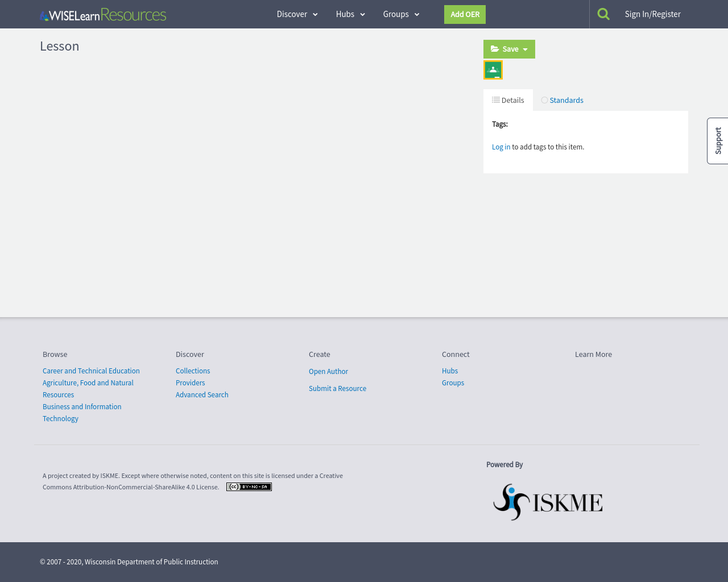Open the Collections footer link
This screenshot has height=582, width=728.
(193, 371)
